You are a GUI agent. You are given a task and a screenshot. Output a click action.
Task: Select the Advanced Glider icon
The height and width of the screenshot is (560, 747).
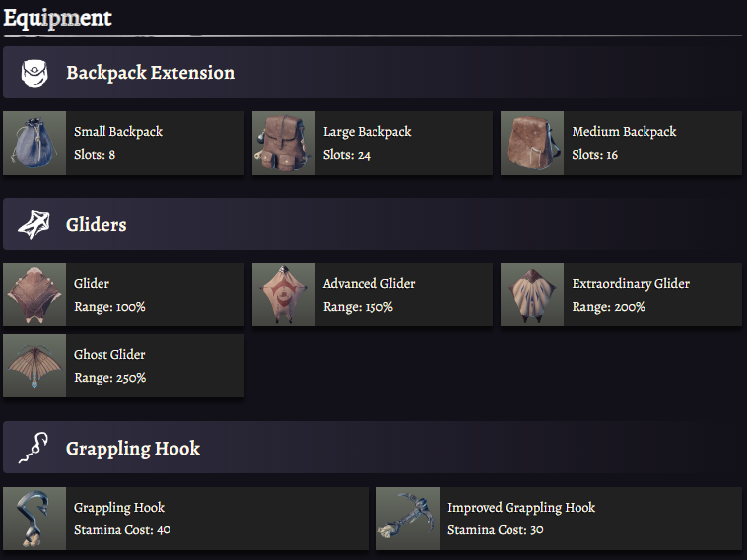[x=284, y=295]
